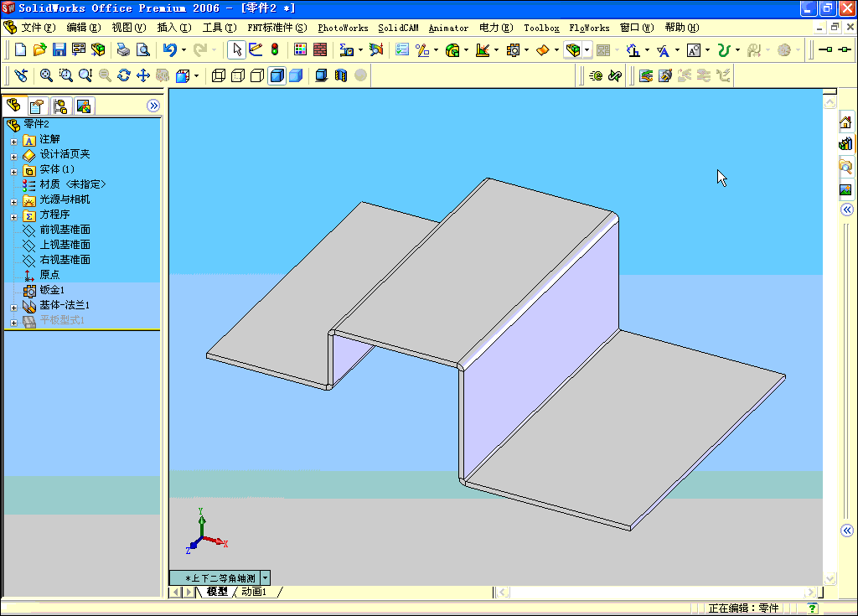
Task: Switch to the 模型 tab
Action: 217,592
